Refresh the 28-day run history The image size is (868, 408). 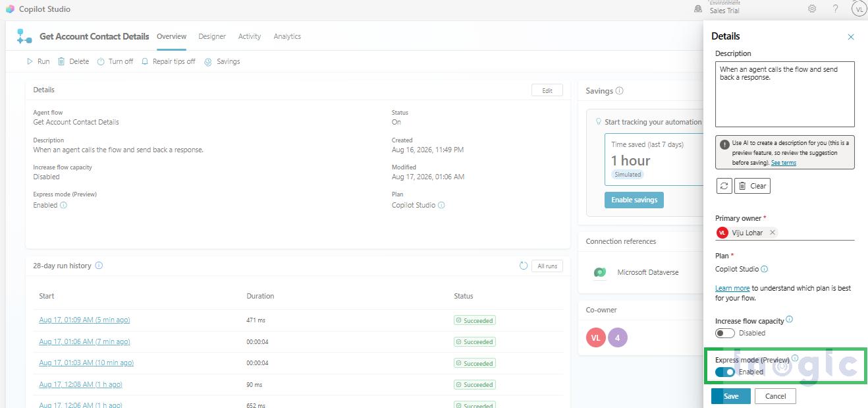pyautogui.click(x=524, y=266)
